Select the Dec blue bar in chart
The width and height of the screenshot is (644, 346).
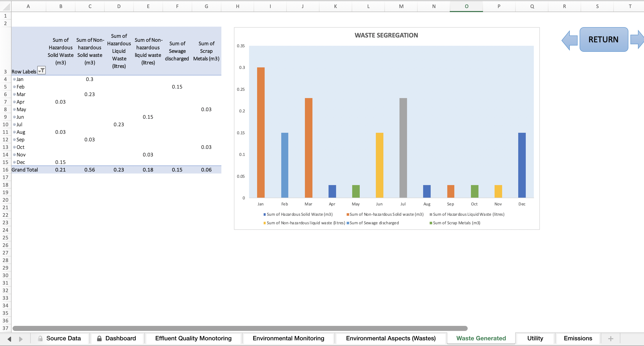click(522, 165)
